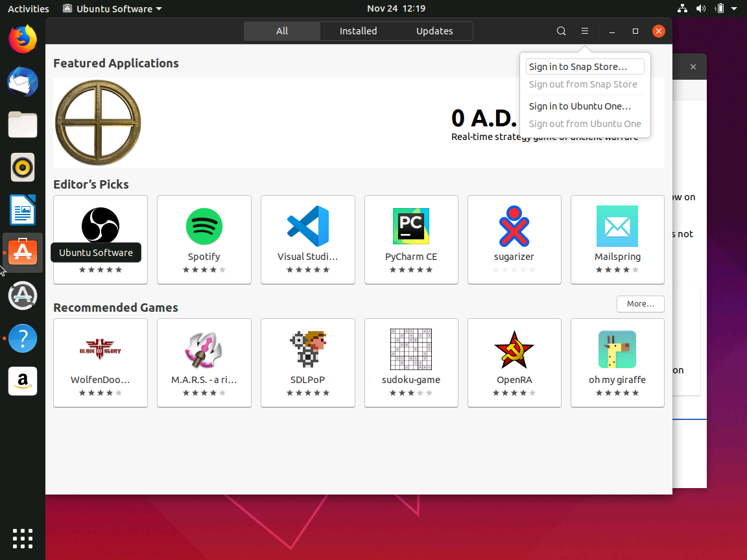Click the 0 A.D. emblem image
747x560 pixels.
click(x=98, y=123)
